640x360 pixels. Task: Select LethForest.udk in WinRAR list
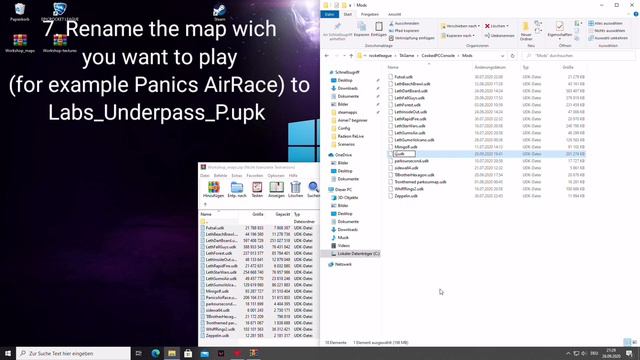(x=218, y=253)
